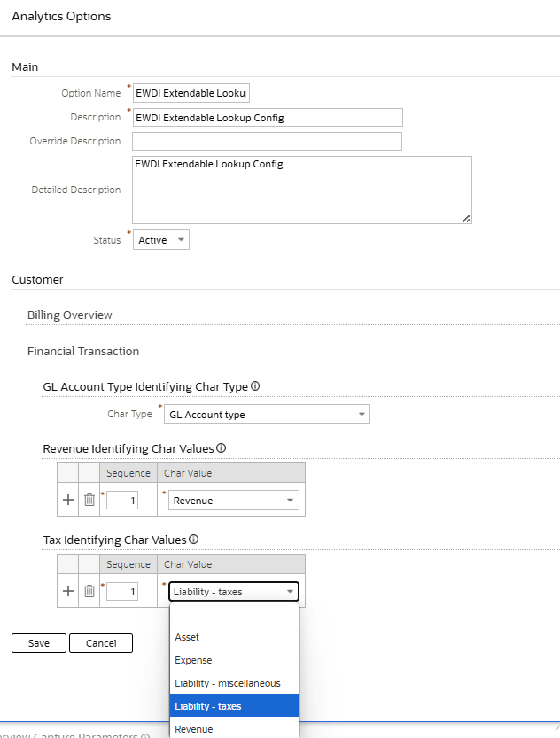Delete the Tax char value row

[89, 590]
